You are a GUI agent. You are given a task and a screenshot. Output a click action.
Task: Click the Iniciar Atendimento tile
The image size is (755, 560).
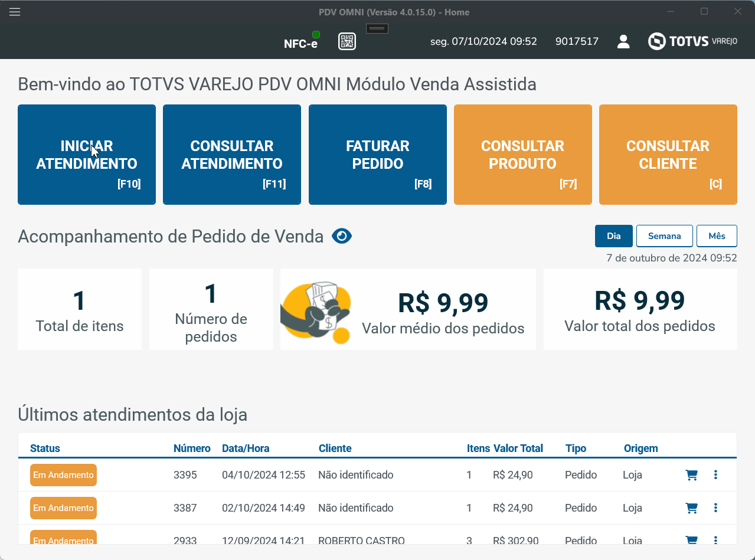tap(87, 155)
